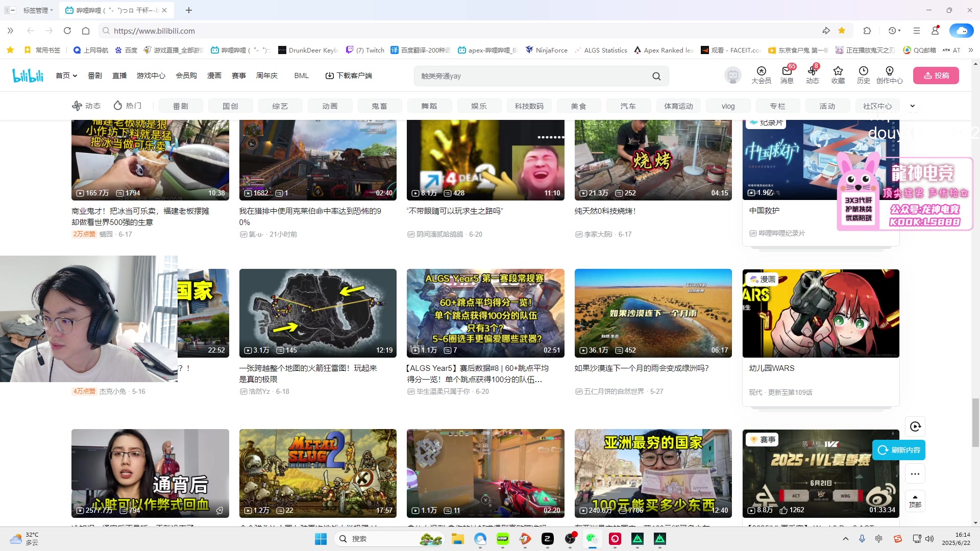Open the 赛事 header menu
The image size is (980, 551).
coord(239,76)
